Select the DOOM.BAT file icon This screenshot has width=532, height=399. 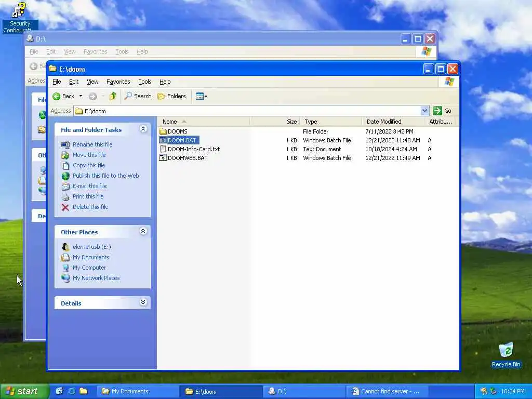[163, 140]
